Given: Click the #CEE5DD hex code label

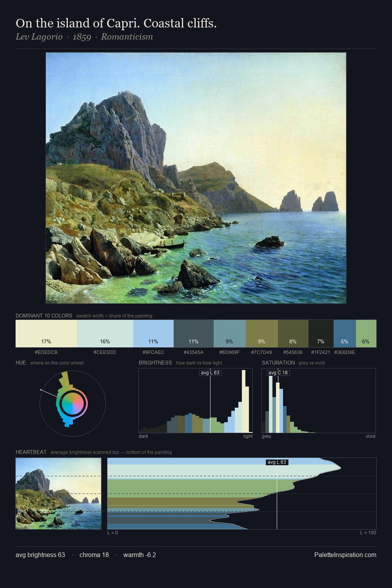Looking at the screenshot, I should click(x=105, y=352).
